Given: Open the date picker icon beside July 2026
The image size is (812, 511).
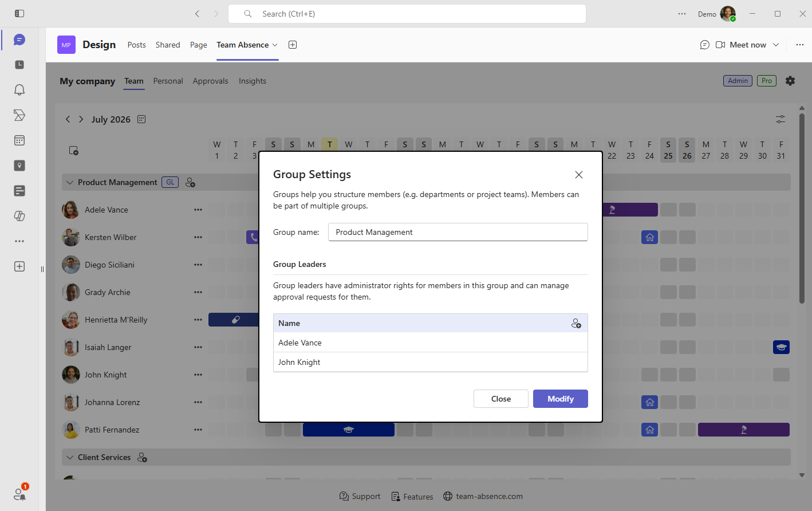Looking at the screenshot, I should pos(141,119).
